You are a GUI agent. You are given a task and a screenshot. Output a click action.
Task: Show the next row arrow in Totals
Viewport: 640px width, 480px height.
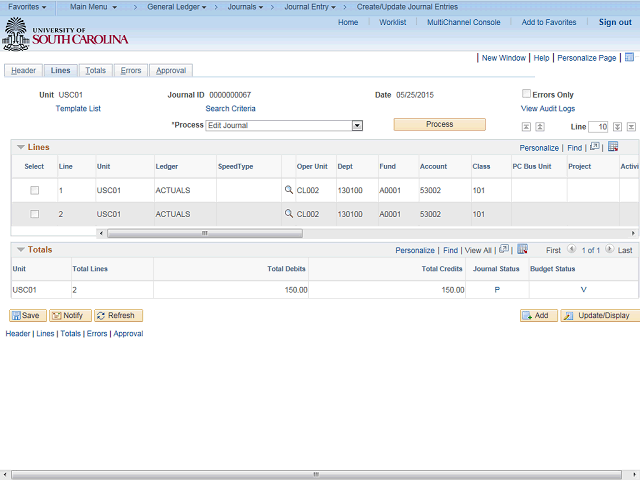pos(609,249)
